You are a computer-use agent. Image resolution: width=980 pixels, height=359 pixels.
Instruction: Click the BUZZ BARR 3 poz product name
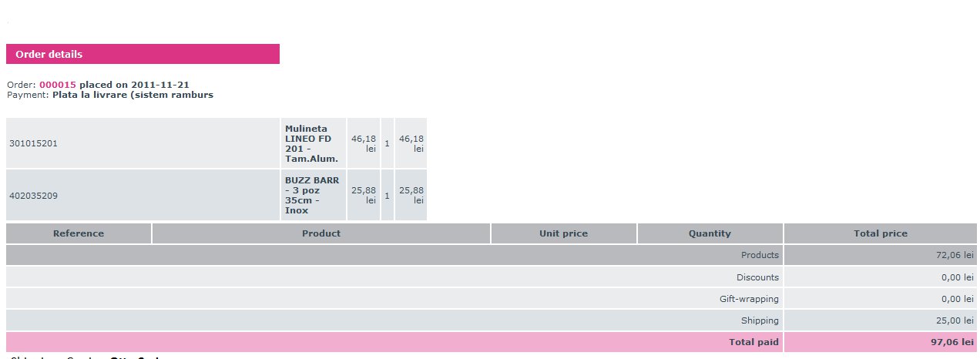[312, 195]
